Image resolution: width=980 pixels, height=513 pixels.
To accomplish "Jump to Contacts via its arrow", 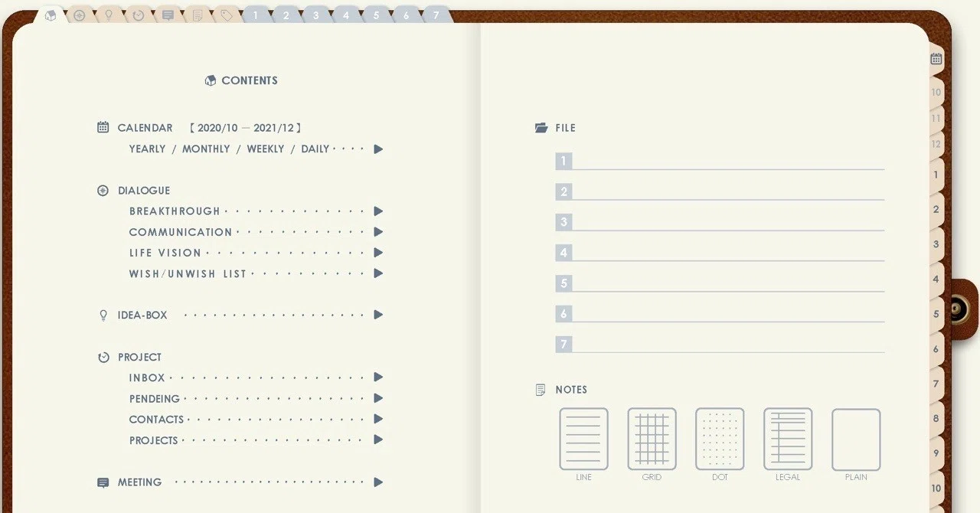I will pos(378,419).
